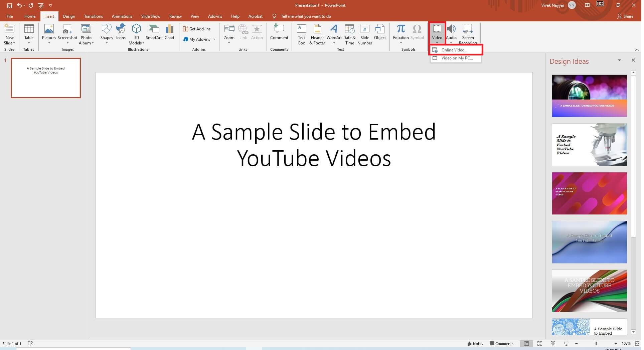644x350 pixels.
Task: Click Get Add-ins
Action: click(x=197, y=29)
